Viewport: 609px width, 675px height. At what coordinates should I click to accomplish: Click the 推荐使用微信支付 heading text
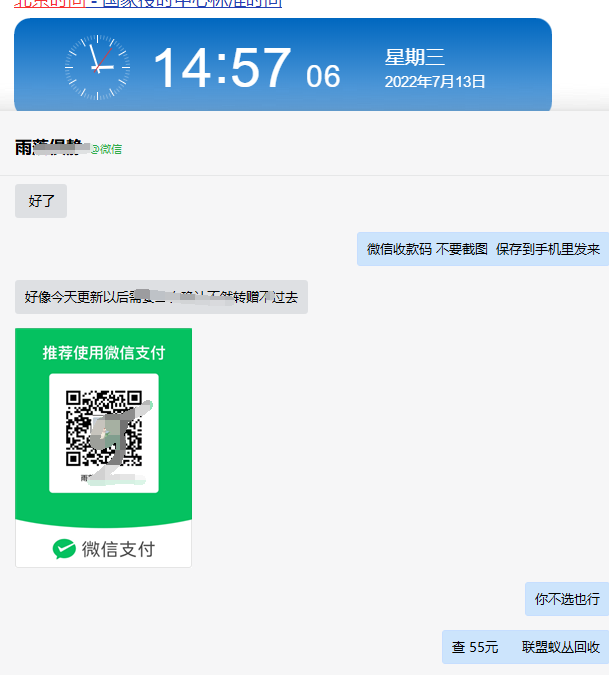[104, 353]
